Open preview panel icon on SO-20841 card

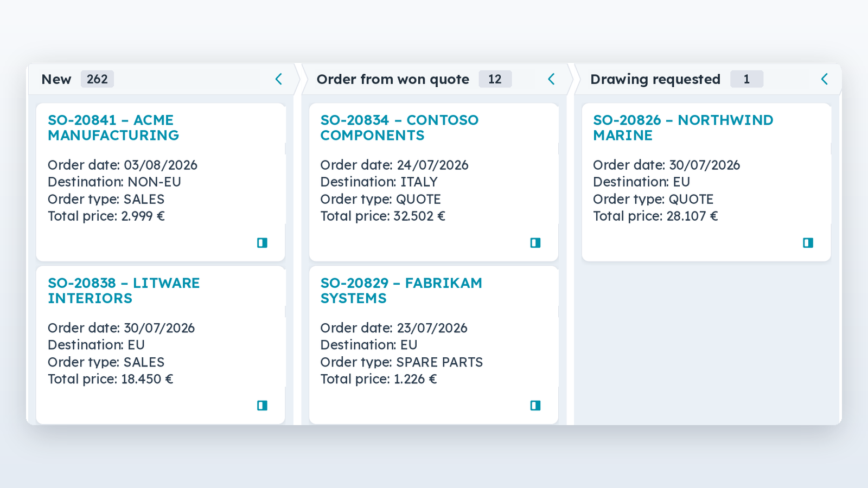(262, 242)
